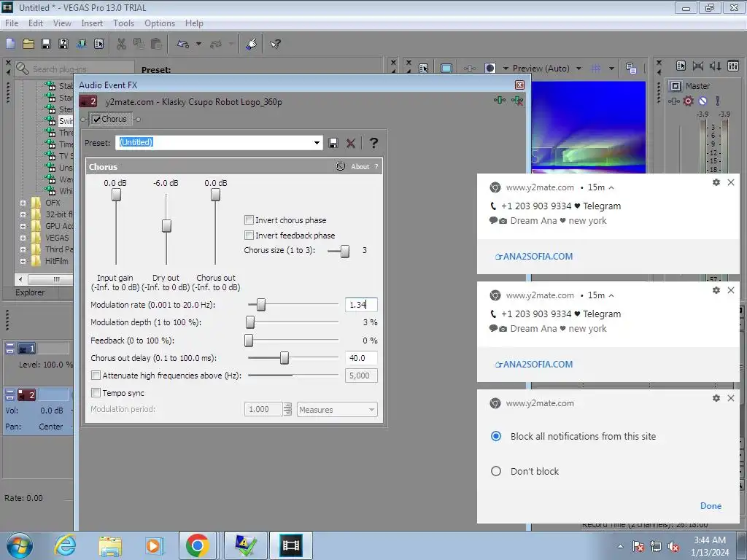Open Internet Explorer from the taskbar
This screenshot has width=747, height=560.
[x=65, y=545]
